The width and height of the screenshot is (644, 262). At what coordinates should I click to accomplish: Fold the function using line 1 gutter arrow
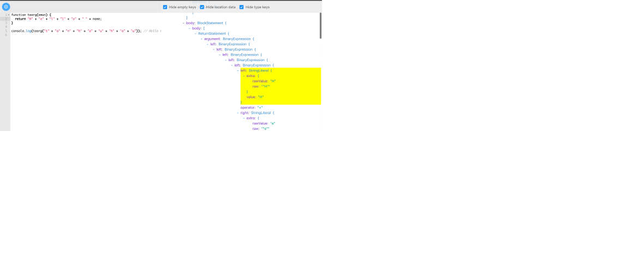9,15
